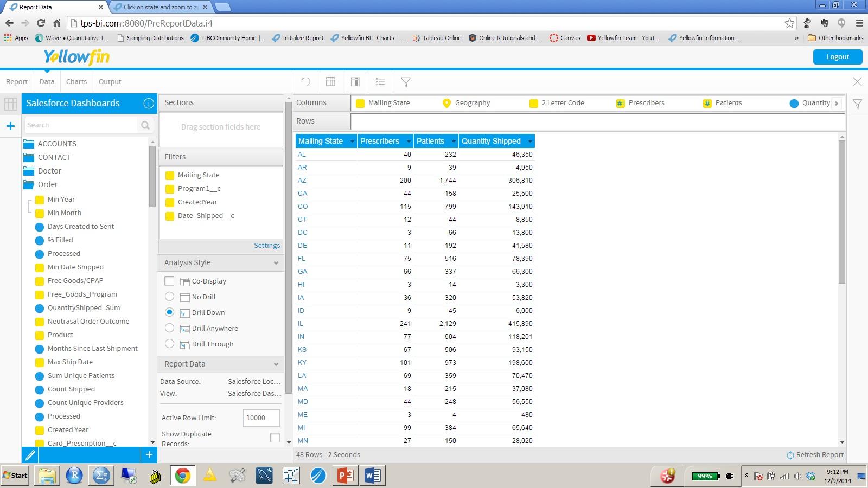Screen dimensions: 868x488
Task: Click the funnel icon beside Columns row
Action: click(857, 104)
